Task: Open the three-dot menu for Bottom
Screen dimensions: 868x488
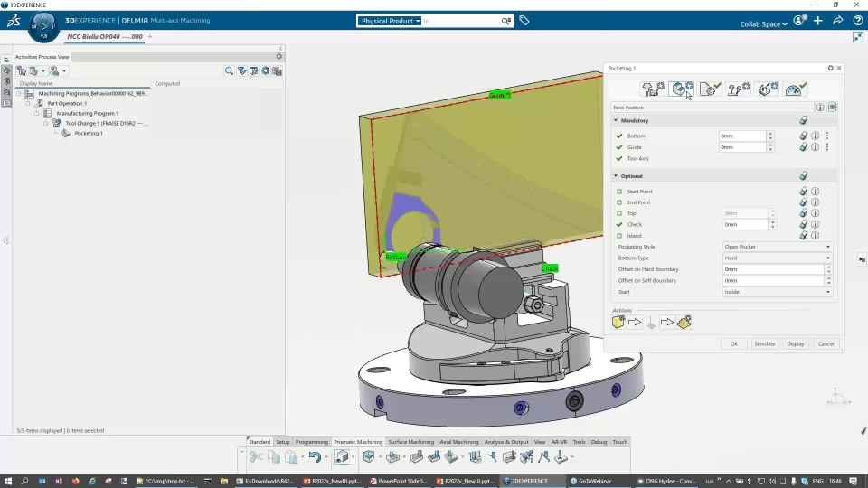Action: coord(827,136)
